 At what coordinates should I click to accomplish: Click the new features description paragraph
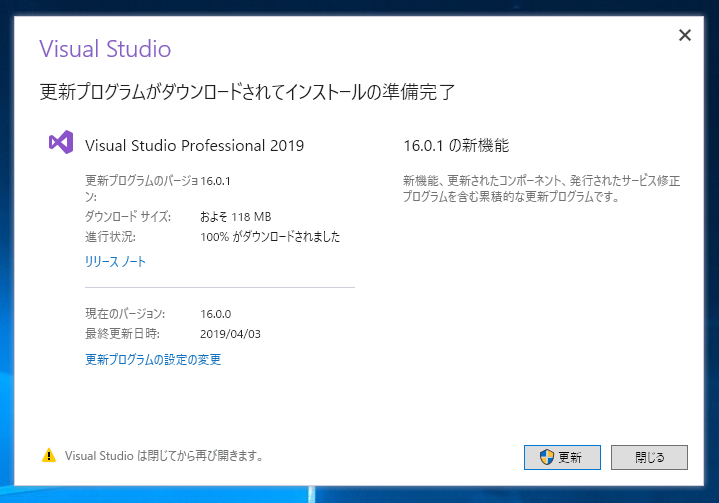tap(542, 188)
